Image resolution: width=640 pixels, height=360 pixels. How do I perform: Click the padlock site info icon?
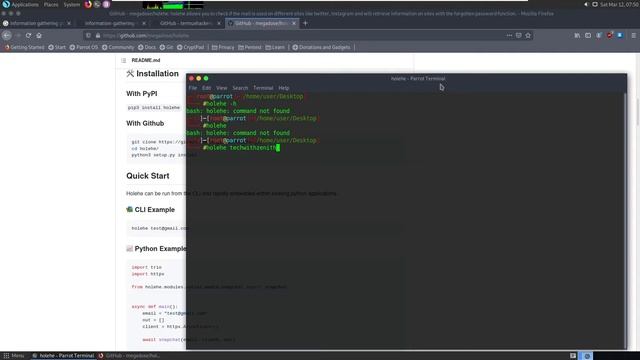click(98, 36)
